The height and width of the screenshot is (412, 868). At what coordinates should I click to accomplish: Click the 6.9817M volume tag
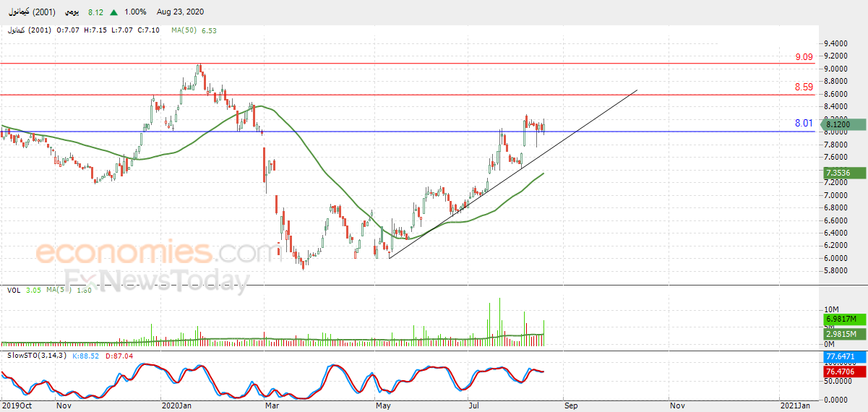[x=844, y=319]
